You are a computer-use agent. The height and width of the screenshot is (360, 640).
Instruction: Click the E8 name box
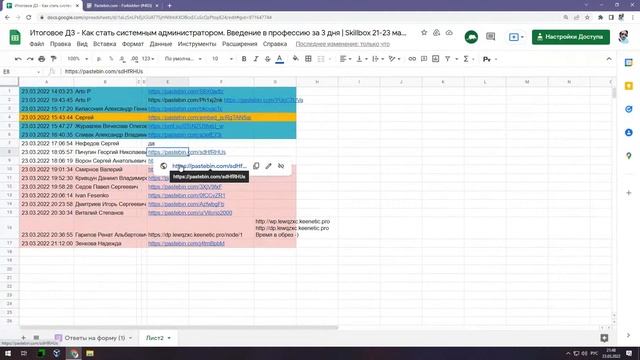pyautogui.click(x=21, y=71)
